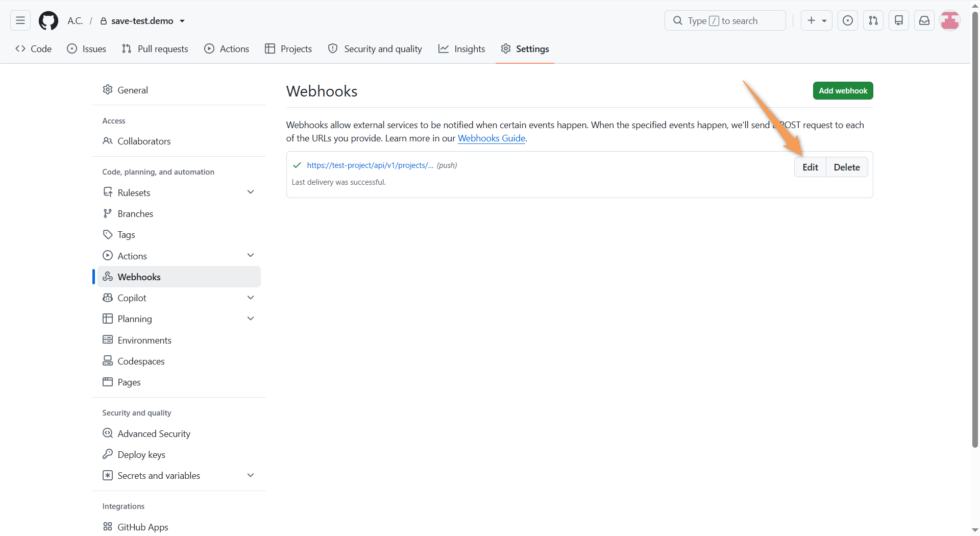This screenshot has height=536, width=980.
Task: Open pull requests icon in the header
Action: click(873, 20)
